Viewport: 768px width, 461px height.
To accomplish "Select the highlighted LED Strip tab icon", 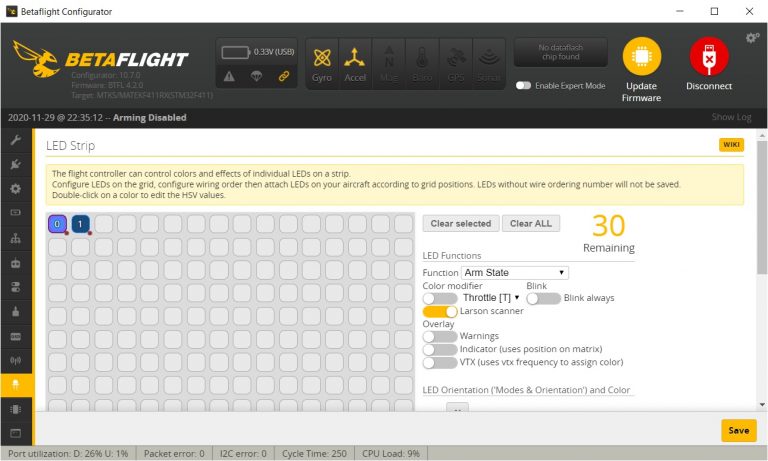I will [16, 385].
